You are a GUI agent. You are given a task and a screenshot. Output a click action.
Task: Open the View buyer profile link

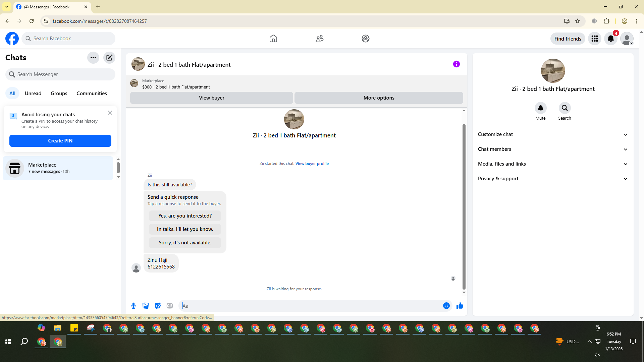(x=312, y=164)
